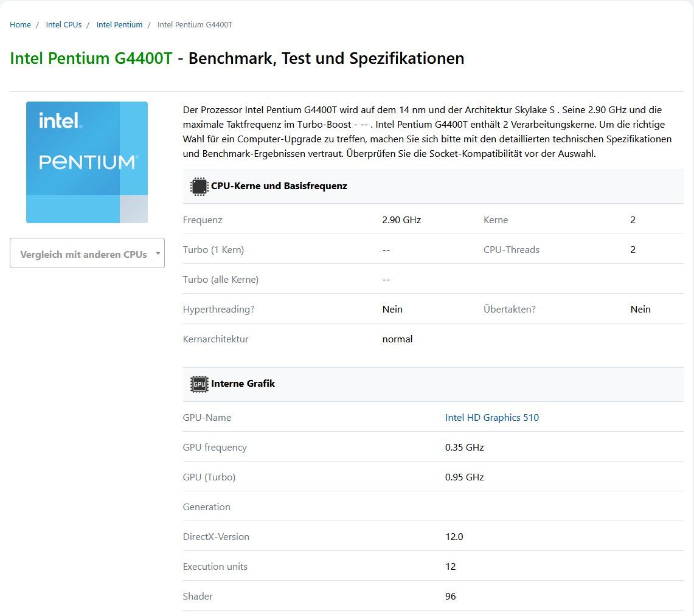Click the 'Turbo (1 Kern)' label

point(213,249)
